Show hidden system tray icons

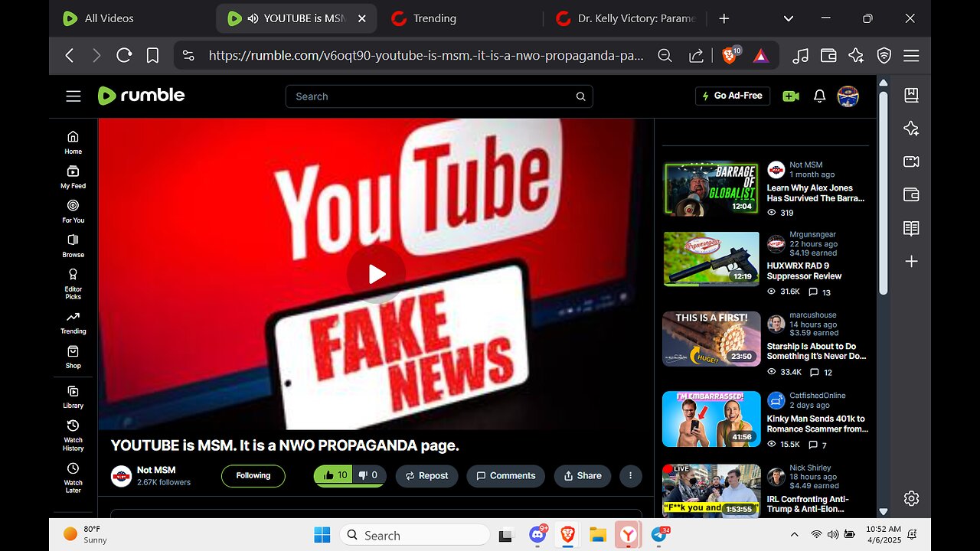point(794,535)
